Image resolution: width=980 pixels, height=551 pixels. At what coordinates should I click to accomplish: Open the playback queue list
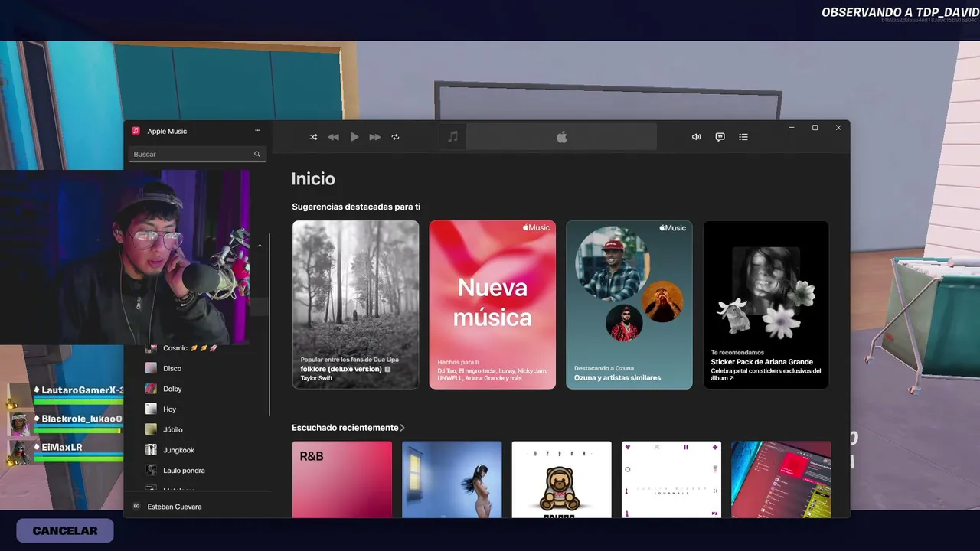point(743,137)
